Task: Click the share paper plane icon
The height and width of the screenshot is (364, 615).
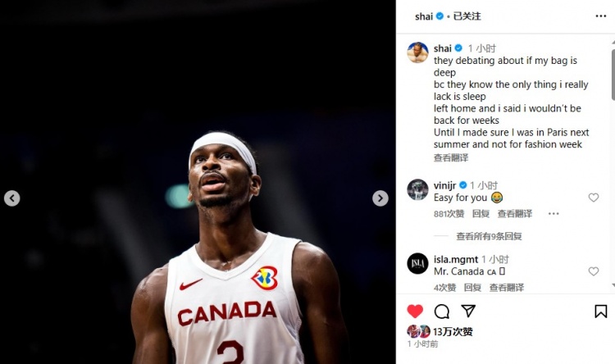Action: pos(468,311)
